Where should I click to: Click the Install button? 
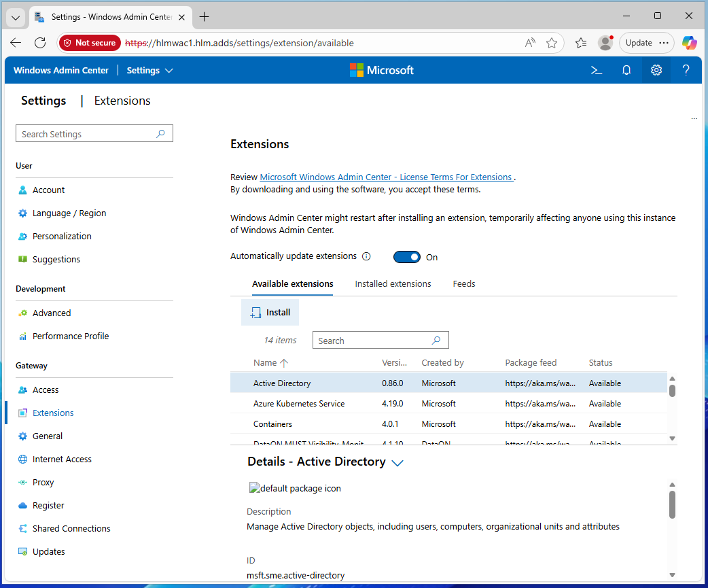coord(270,313)
